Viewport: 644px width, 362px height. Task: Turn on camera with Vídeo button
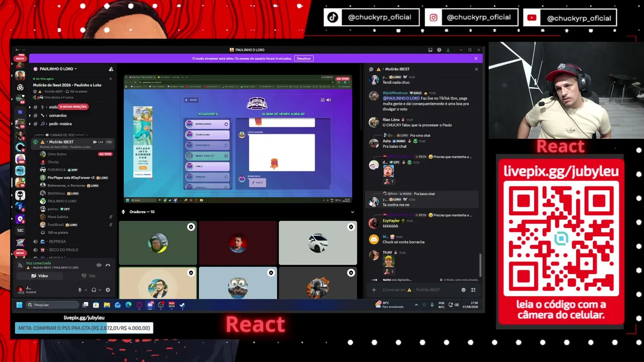40,276
